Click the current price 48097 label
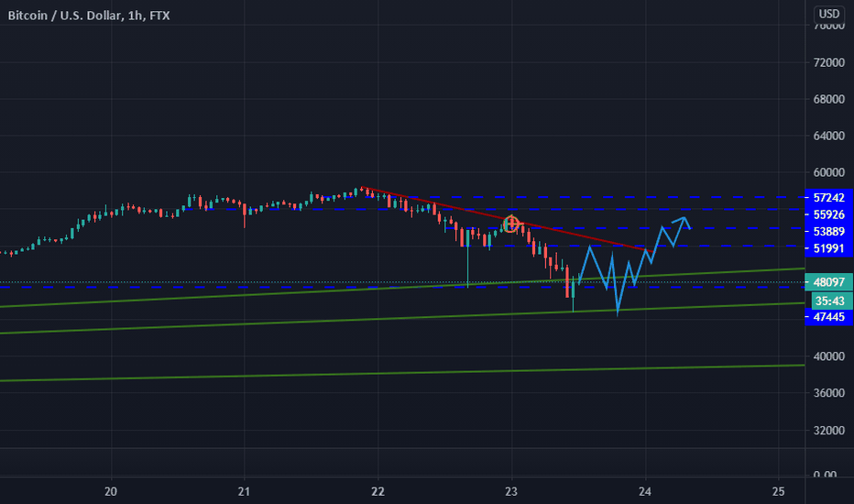Image resolution: width=854 pixels, height=504 pixels. pyautogui.click(x=828, y=282)
